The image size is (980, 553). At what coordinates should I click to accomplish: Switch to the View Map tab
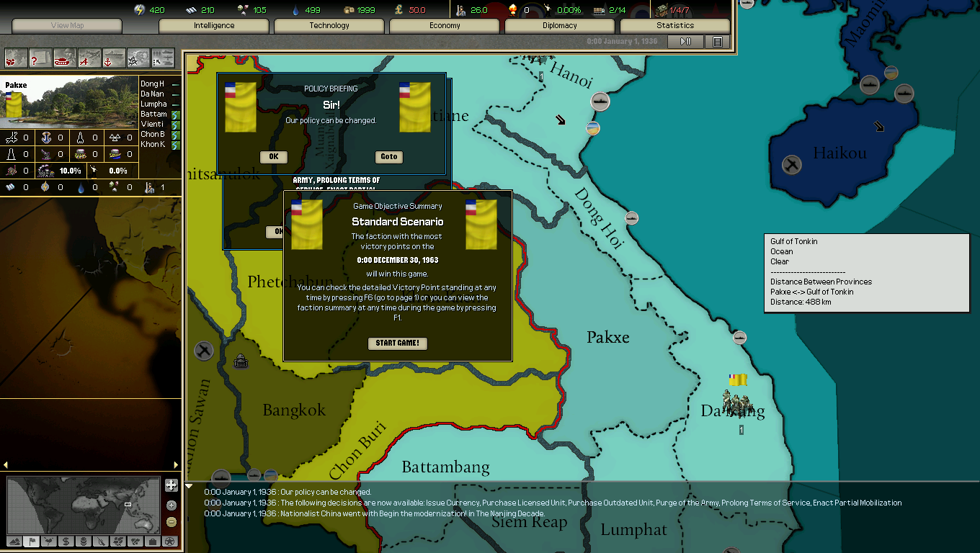pyautogui.click(x=68, y=25)
